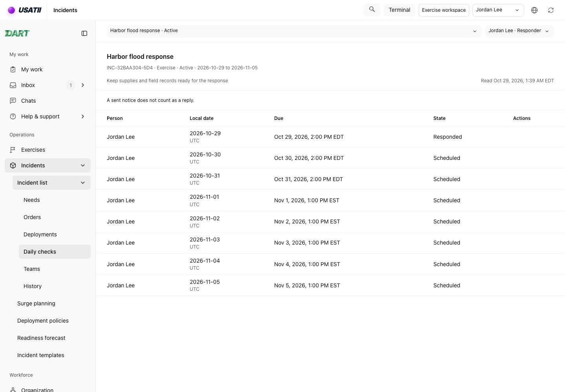
Task: Open the Jordan Lee user dropdown
Action: [498, 10]
